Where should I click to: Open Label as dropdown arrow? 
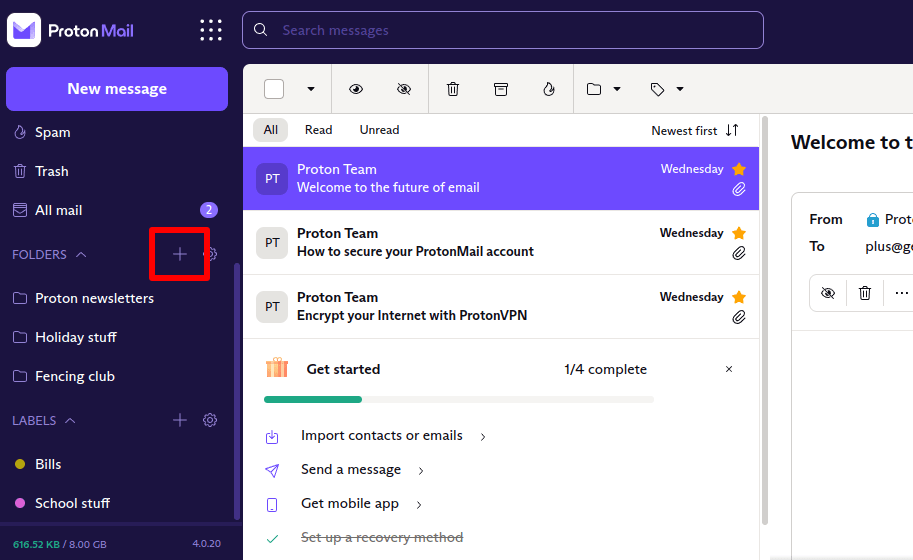click(680, 89)
